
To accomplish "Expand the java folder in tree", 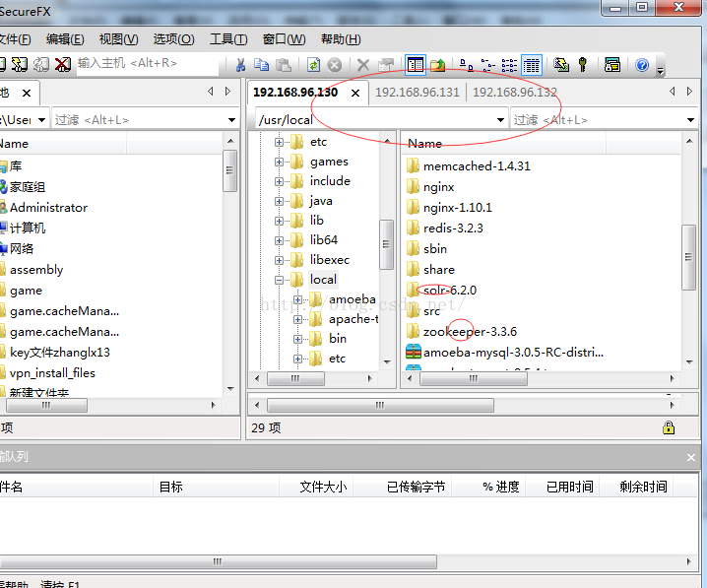I will pos(279,201).
